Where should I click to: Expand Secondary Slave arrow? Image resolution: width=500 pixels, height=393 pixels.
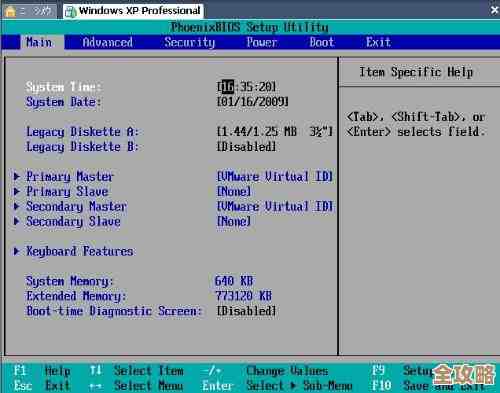click(x=16, y=221)
